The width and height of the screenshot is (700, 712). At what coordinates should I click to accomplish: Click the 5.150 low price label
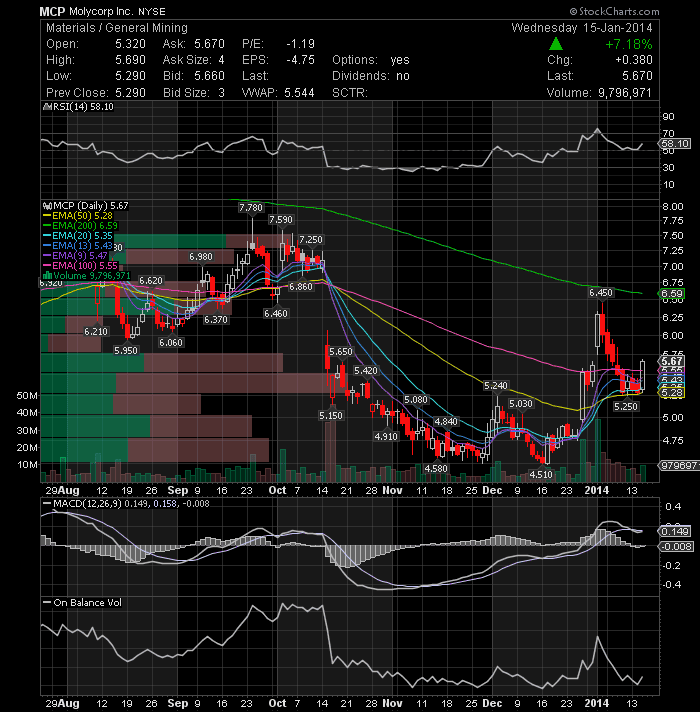331,416
